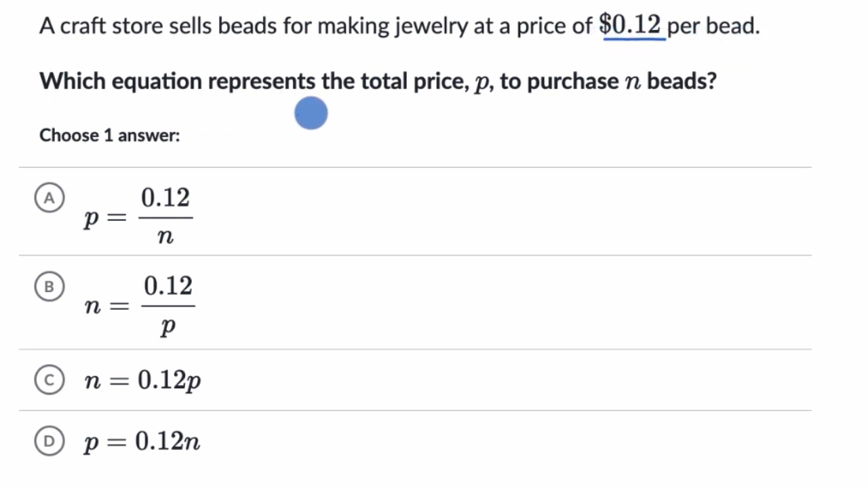
Task: Click the underlined $0.12 price
Action: click(631, 25)
